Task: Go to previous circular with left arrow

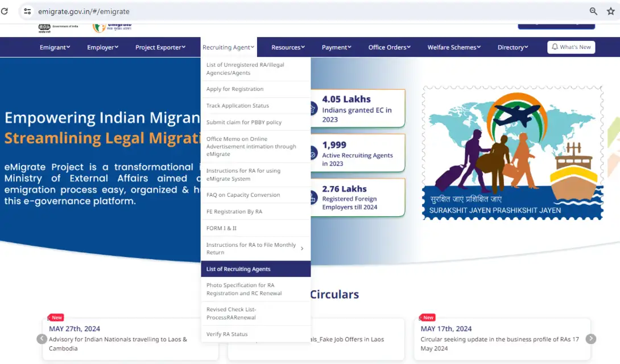Action: coord(42,339)
